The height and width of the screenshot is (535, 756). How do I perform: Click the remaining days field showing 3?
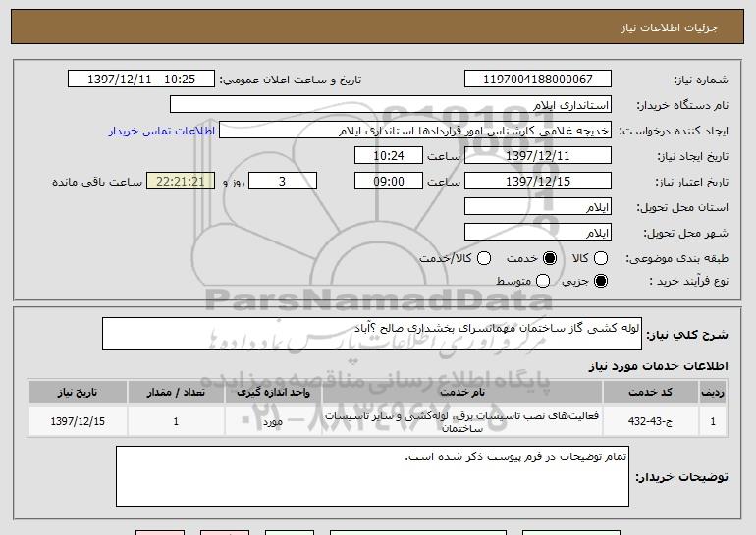283,182
